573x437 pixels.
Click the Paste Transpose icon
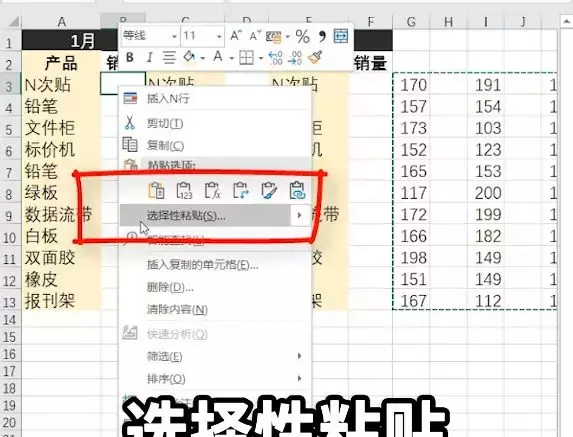coord(241,190)
